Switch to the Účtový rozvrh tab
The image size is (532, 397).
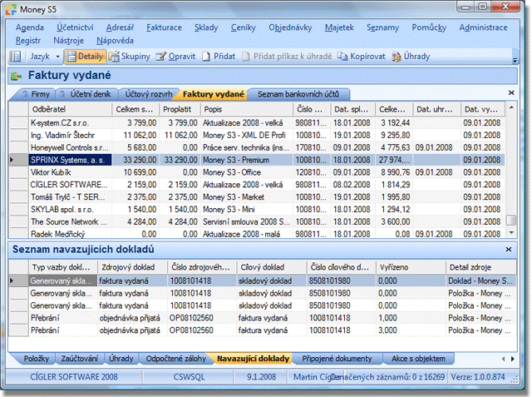(x=148, y=94)
